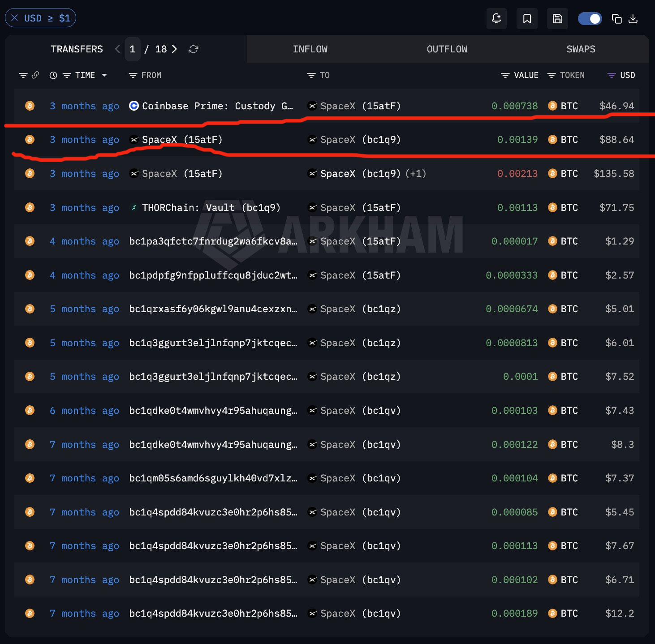Screen dimensions: 655x644
Task: Click the red value 0.00213
Action: click(x=517, y=174)
